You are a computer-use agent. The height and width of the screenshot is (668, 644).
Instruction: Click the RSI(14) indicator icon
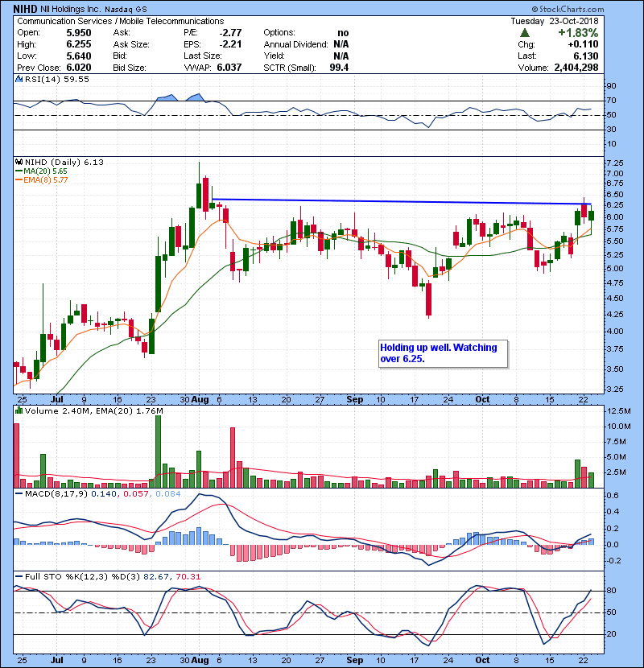pyautogui.click(x=19, y=79)
